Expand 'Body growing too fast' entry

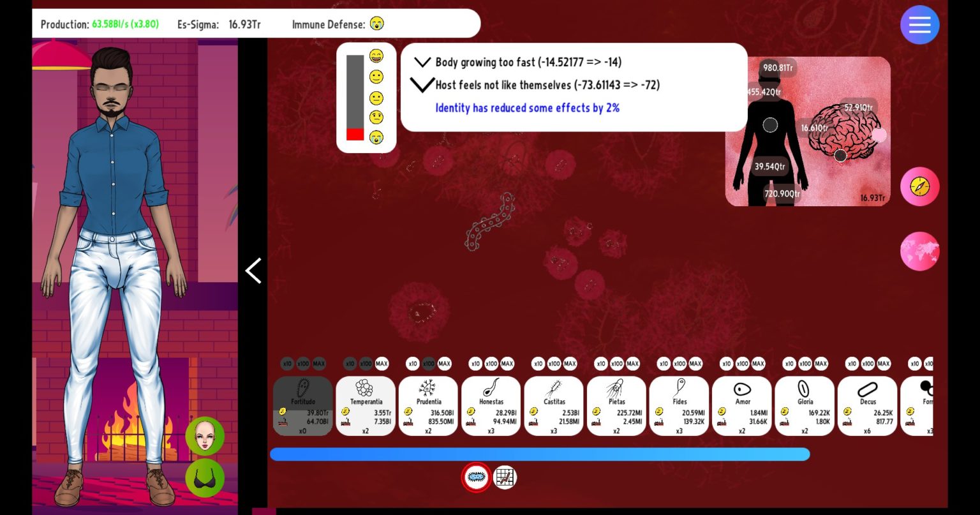pos(422,62)
